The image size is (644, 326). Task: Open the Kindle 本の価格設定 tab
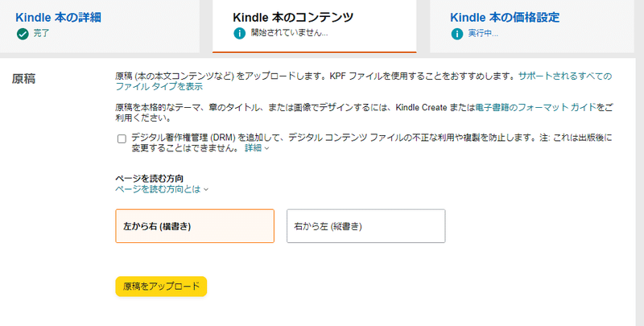click(505, 17)
